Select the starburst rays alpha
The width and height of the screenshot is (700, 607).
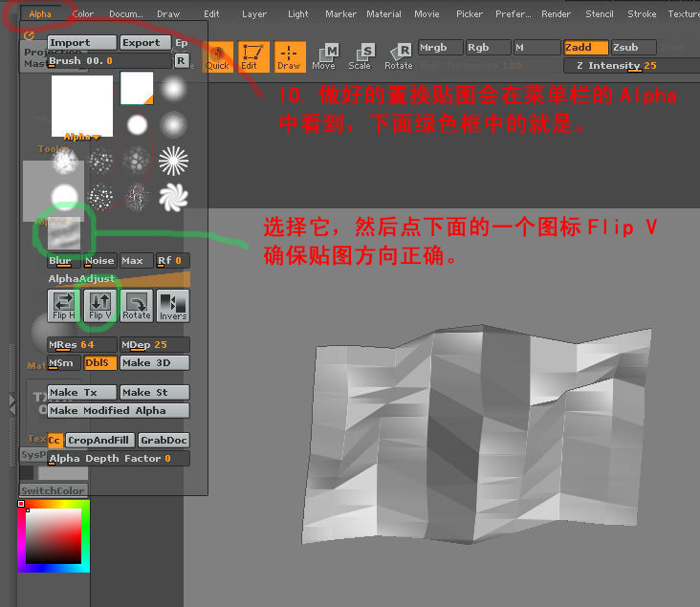174,161
